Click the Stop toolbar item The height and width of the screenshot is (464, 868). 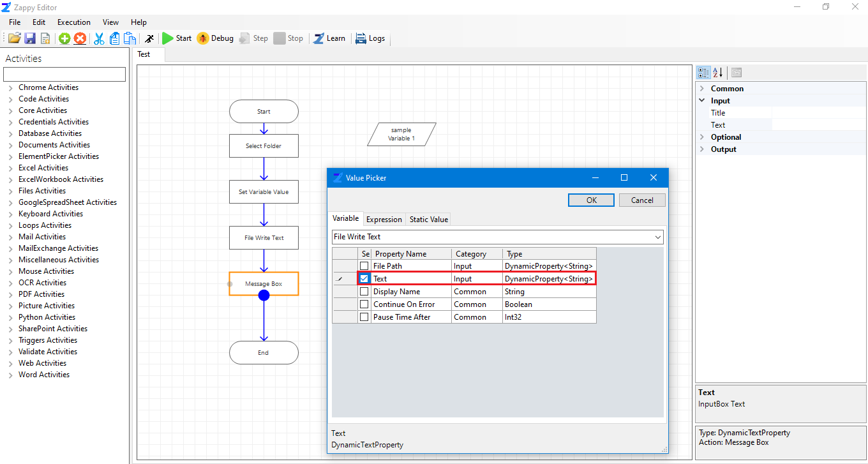(288, 38)
